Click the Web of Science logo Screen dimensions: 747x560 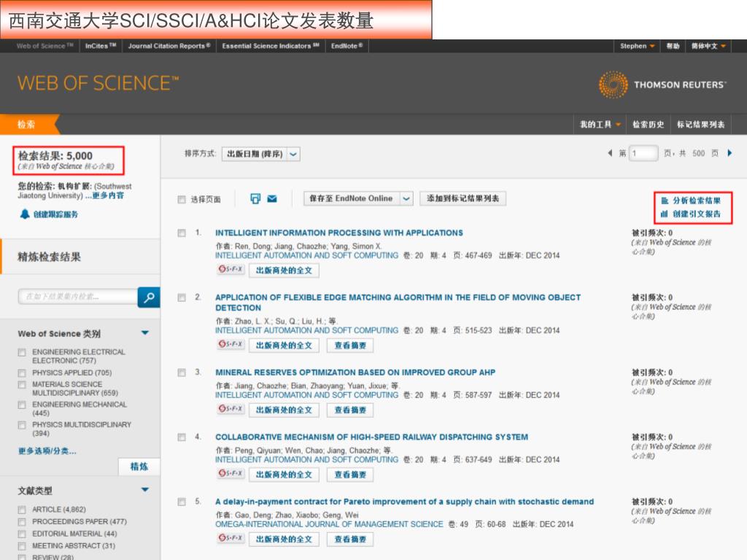pos(98,83)
